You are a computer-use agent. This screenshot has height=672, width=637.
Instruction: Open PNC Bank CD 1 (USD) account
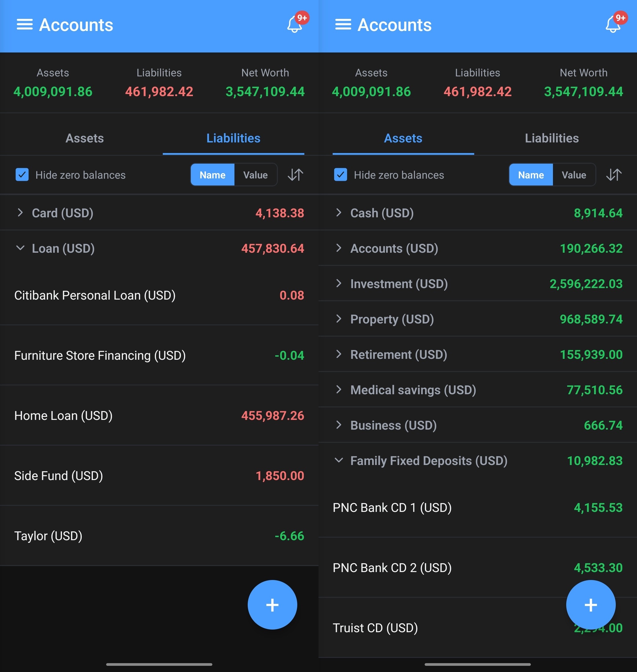pyautogui.click(x=478, y=507)
